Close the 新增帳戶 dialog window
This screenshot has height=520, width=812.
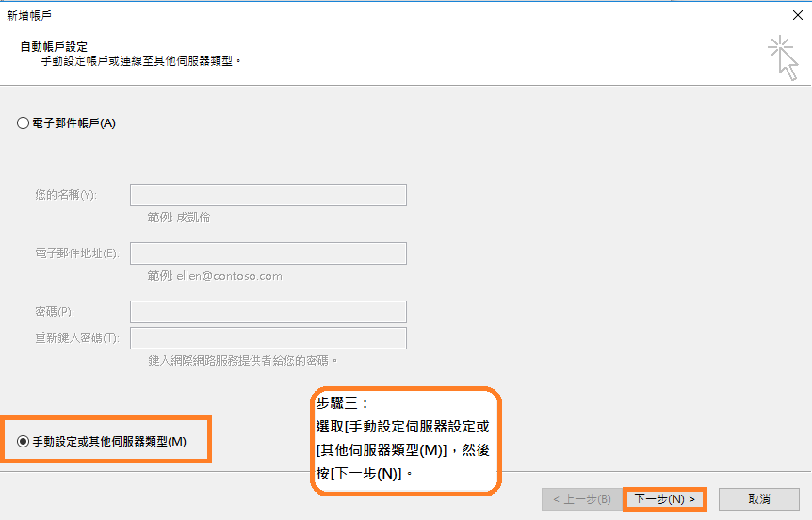click(797, 15)
